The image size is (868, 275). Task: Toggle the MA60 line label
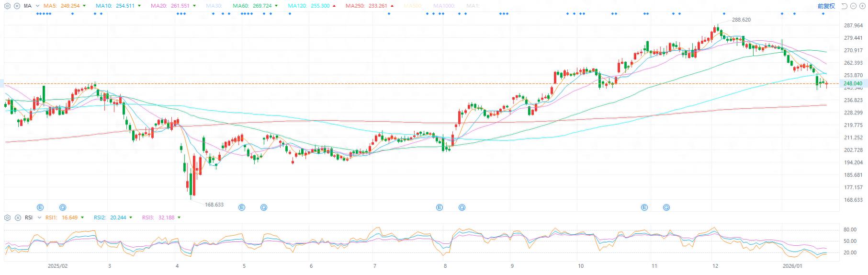(241, 6)
